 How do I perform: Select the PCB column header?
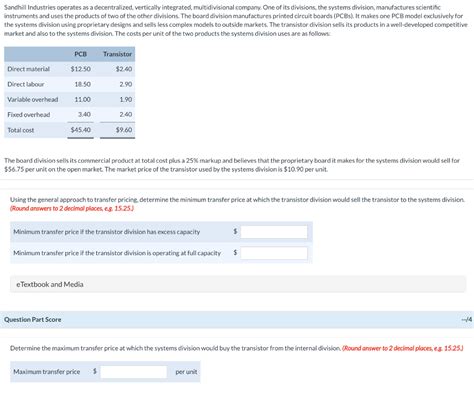pos(80,54)
